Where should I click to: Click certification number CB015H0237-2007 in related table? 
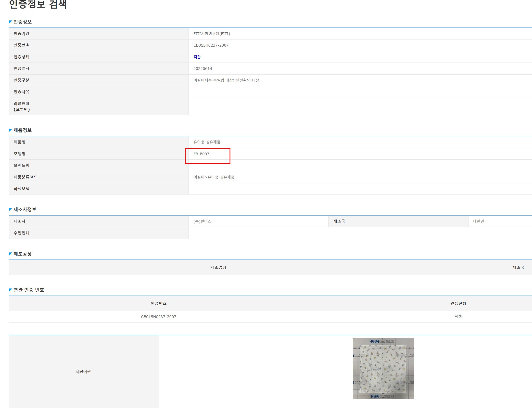[158, 317]
